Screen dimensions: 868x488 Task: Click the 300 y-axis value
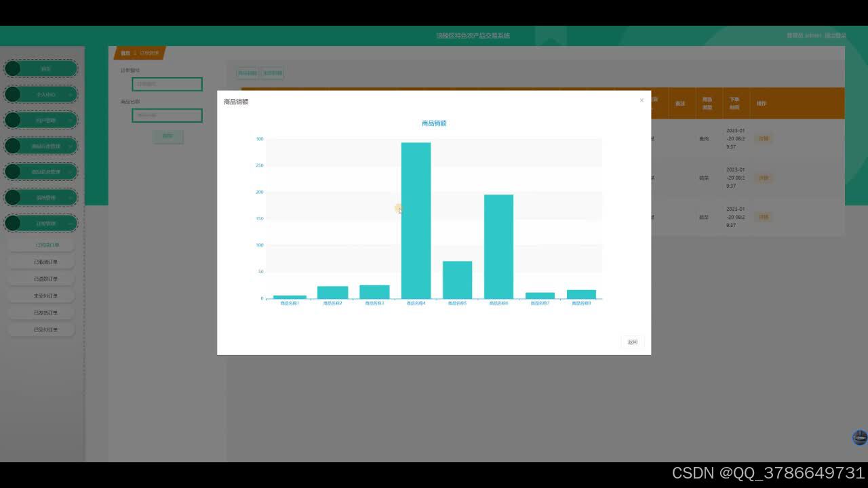(259, 139)
